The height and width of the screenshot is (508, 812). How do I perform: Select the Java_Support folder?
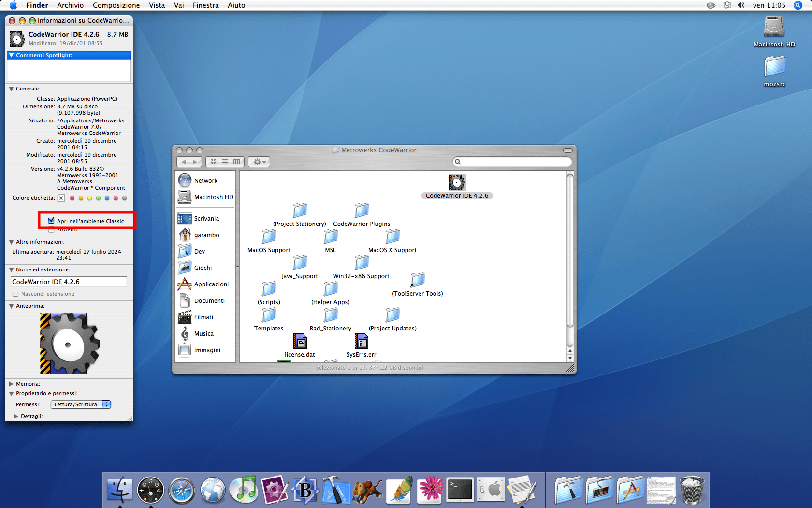click(x=300, y=262)
